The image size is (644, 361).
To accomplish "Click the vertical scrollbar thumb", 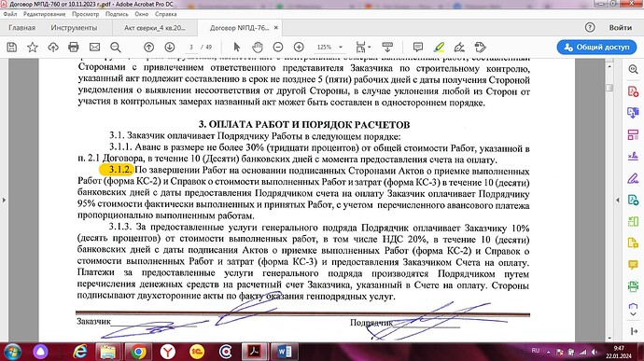I will (x=609, y=88).
